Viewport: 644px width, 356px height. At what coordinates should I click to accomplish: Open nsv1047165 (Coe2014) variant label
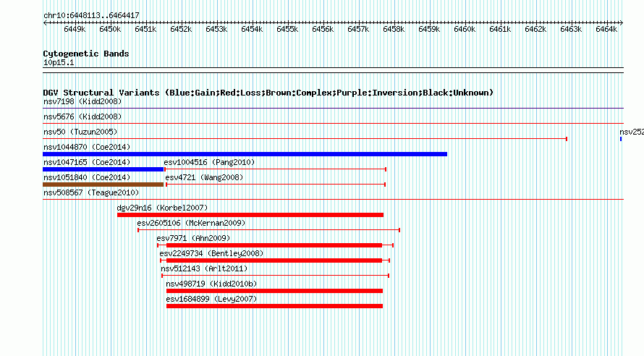point(87,162)
